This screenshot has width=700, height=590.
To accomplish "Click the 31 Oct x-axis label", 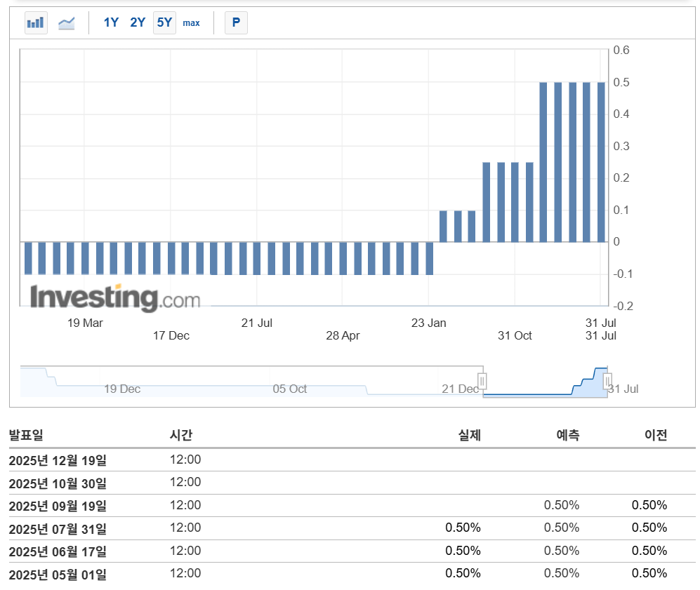I will 515,335.
